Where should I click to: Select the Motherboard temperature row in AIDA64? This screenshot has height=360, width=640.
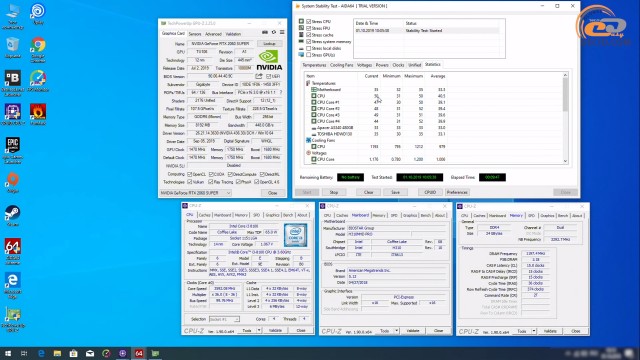point(376,89)
